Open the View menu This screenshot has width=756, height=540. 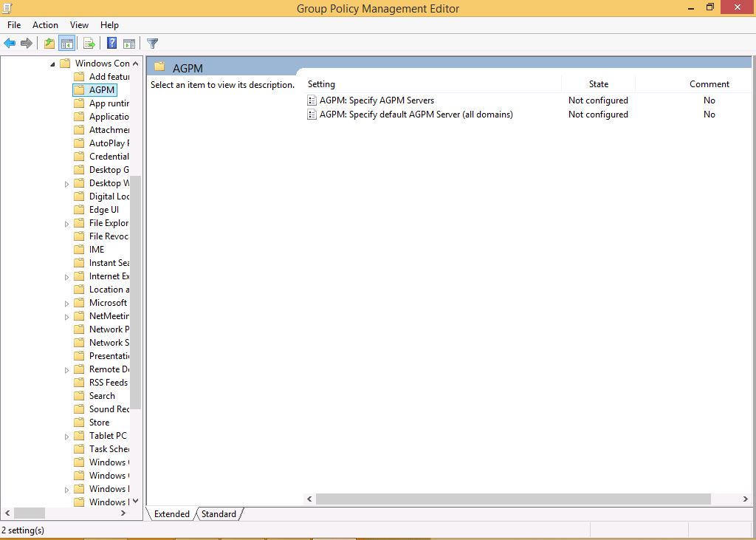(x=79, y=25)
